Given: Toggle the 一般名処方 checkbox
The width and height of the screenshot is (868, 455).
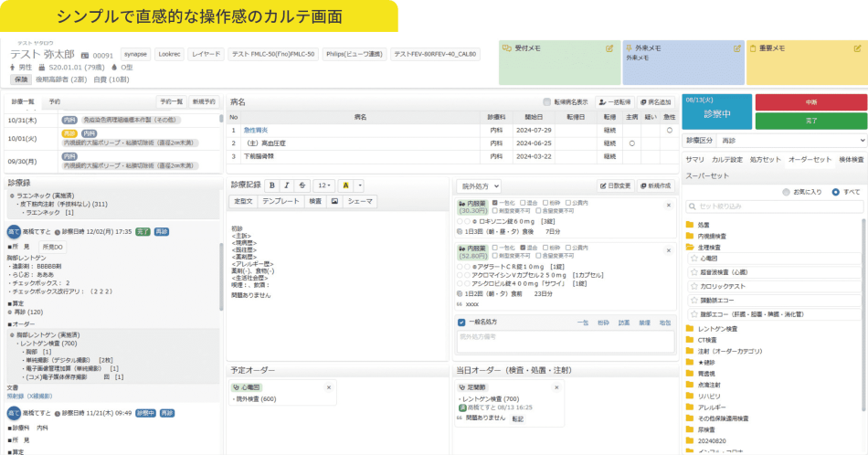Looking at the screenshot, I should pyautogui.click(x=462, y=323).
